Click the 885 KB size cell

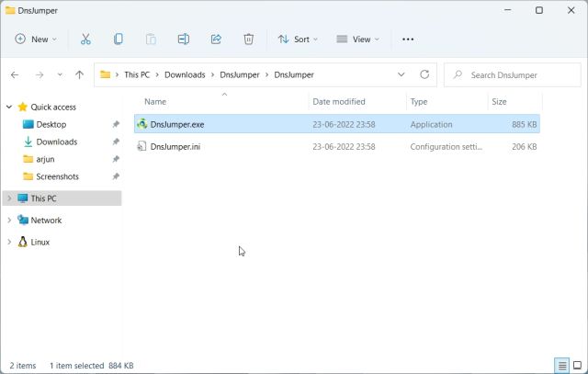click(525, 124)
